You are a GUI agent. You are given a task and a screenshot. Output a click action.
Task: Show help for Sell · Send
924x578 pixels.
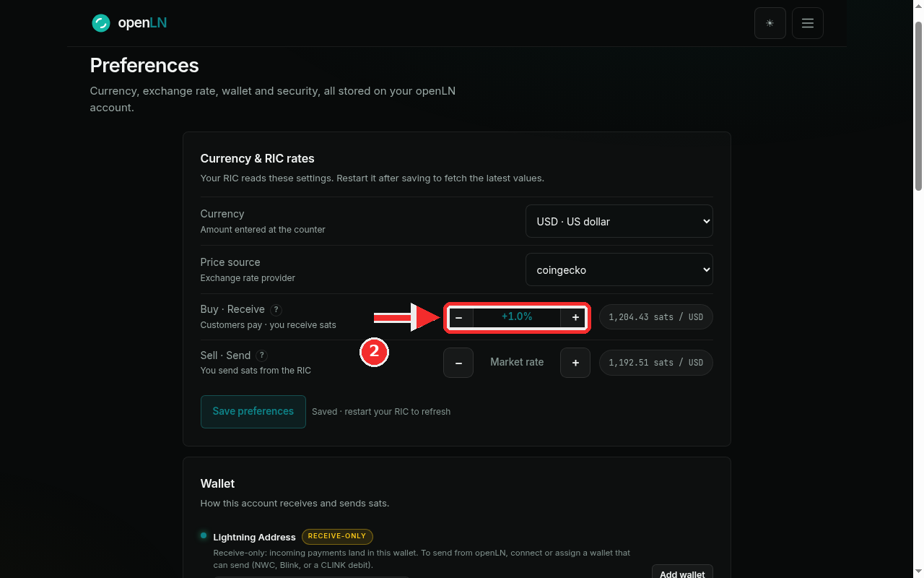tap(262, 355)
